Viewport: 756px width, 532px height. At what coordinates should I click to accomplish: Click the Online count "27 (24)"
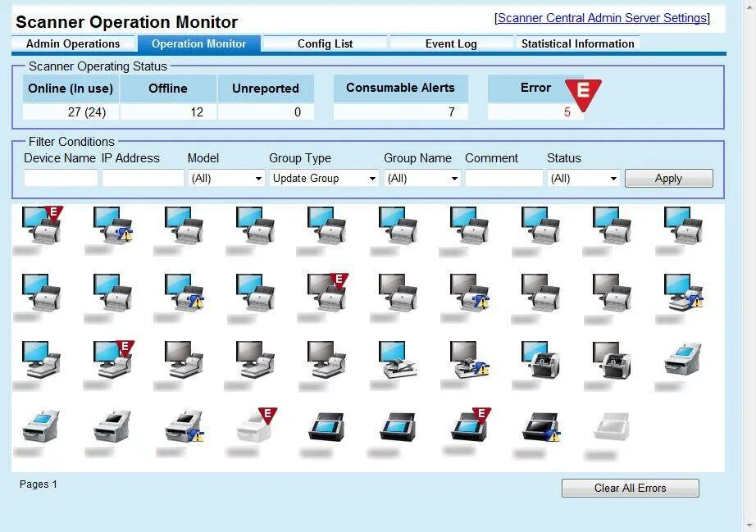tap(87, 112)
